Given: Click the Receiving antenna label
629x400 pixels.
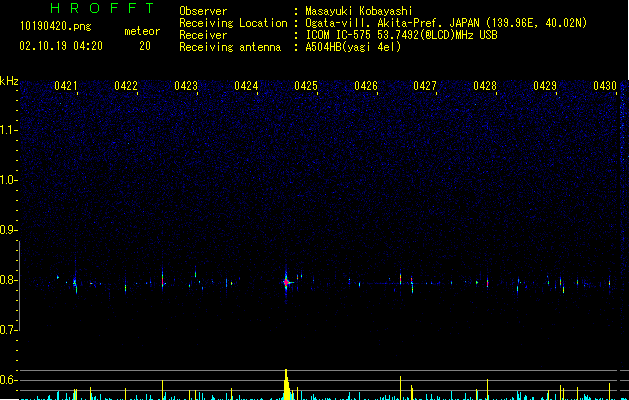Looking at the screenshot, I should click(230, 47).
